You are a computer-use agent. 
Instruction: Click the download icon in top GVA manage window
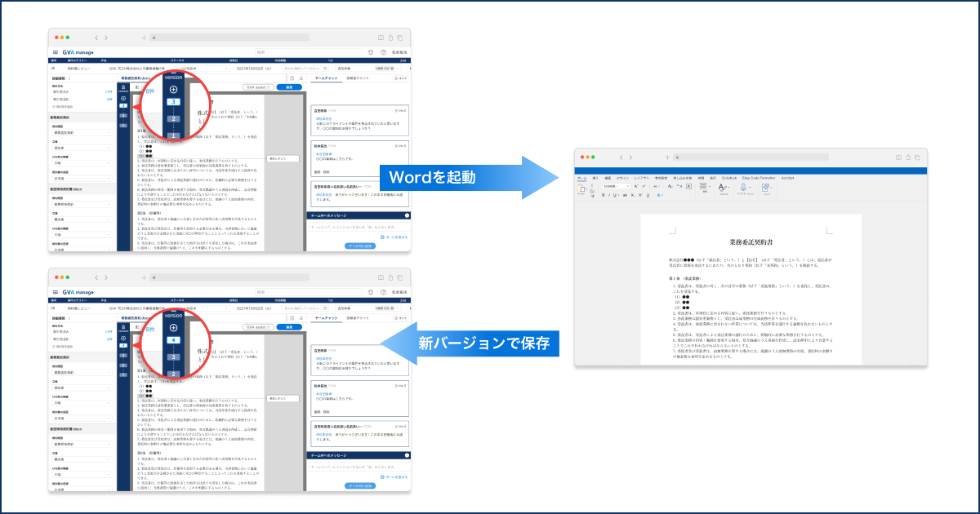click(x=301, y=78)
